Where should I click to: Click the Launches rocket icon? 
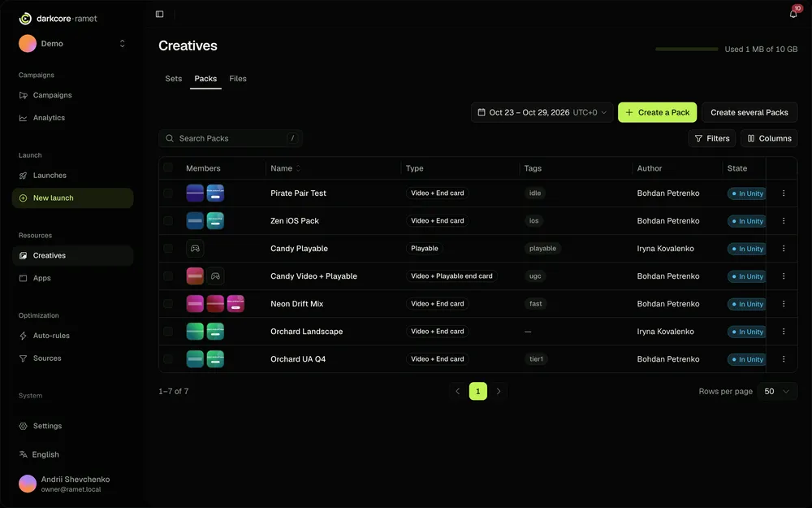[x=24, y=176]
